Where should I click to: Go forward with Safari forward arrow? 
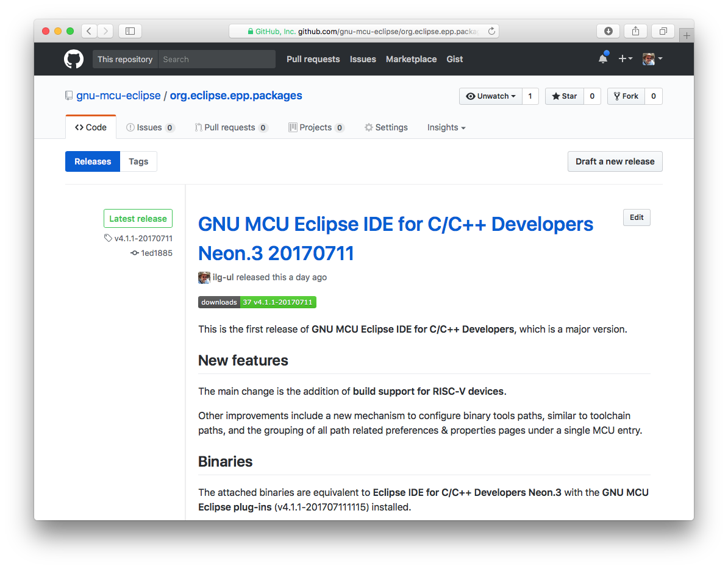point(105,31)
